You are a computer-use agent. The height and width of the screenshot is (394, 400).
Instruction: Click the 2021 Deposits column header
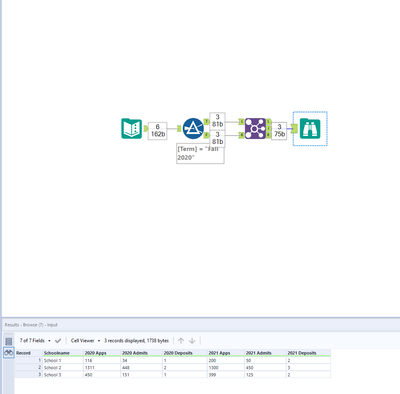tap(308, 353)
